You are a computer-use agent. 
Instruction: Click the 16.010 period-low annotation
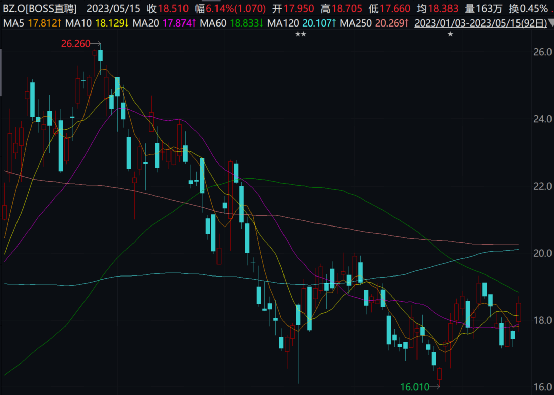(x=415, y=387)
